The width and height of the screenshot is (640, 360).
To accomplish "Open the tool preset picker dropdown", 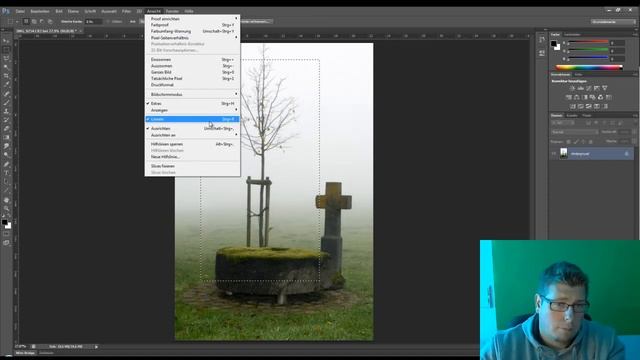I will [13, 21].
